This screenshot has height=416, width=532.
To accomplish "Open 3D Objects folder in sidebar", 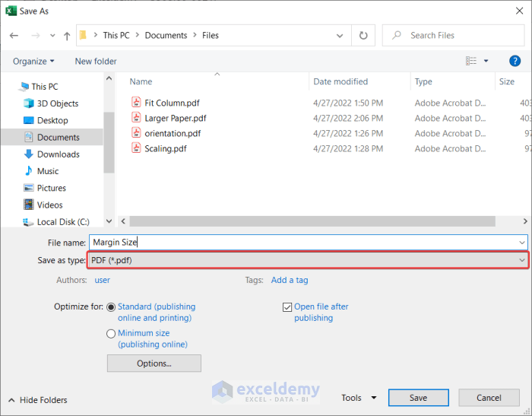I will coord(57,103).
